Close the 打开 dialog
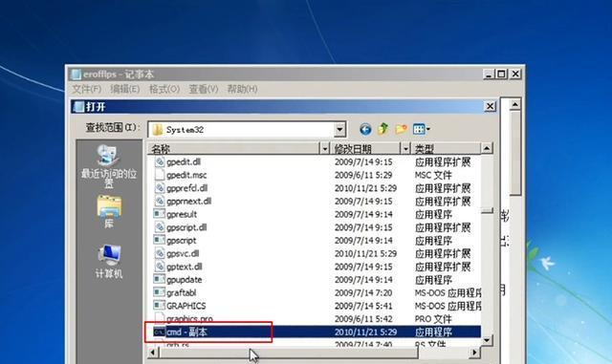 [490, 106]
